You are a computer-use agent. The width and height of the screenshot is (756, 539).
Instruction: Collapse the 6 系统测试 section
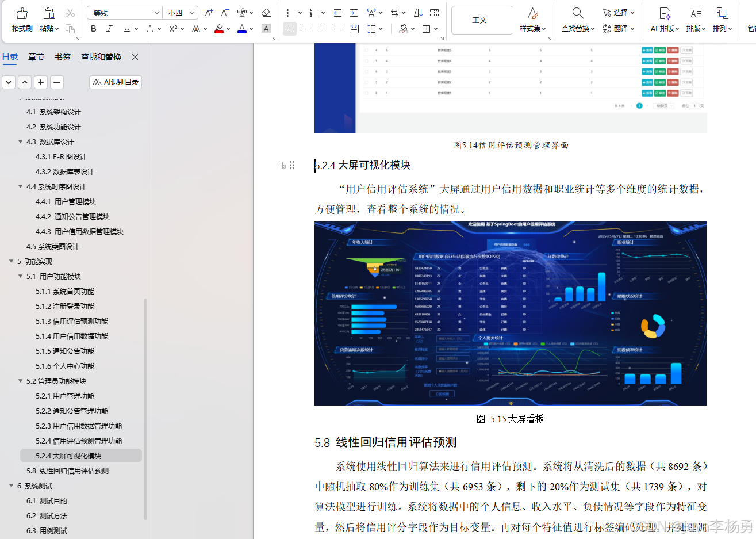click(x=11, y=486)
